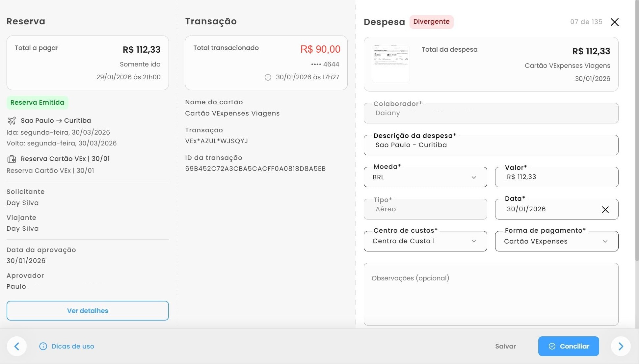Go to the previous expense with left arrow
The width and height of the screenshot is (639, 364).
pyautogui.click(x=17, y=346)
